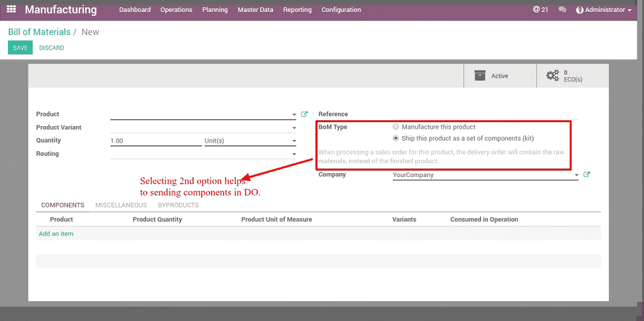The width and height of the screenshot is (644, 321).
Task: Open the Unit(s) measure dropdown
Action: (294, 141)
